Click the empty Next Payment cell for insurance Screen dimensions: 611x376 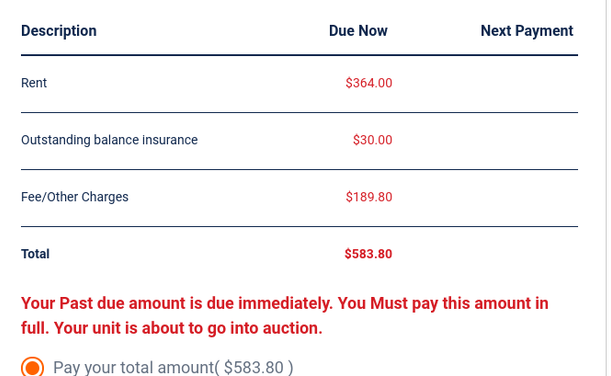tap(485, 141)
